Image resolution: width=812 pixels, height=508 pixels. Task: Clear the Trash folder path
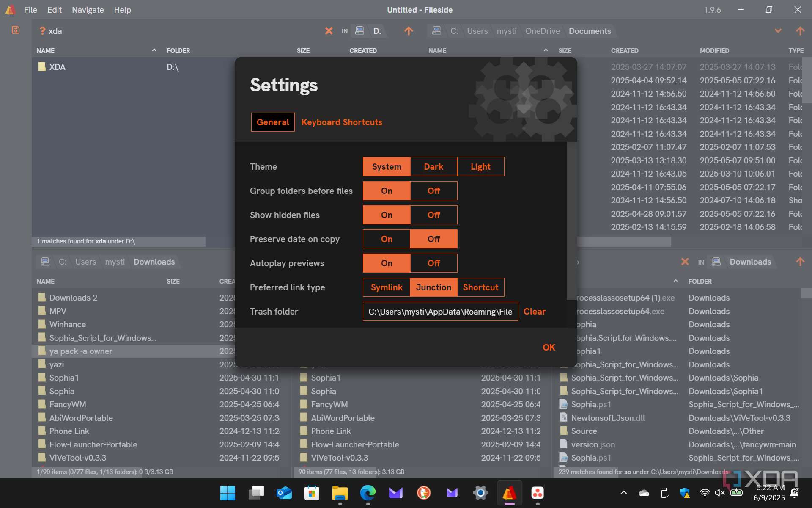535,312
